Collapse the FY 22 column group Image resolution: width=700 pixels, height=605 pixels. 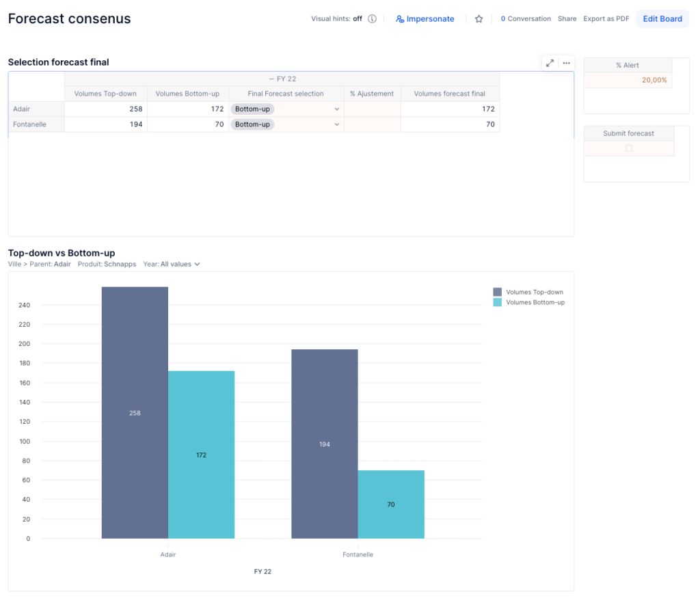pyautogui.click(x=271, y=79)
